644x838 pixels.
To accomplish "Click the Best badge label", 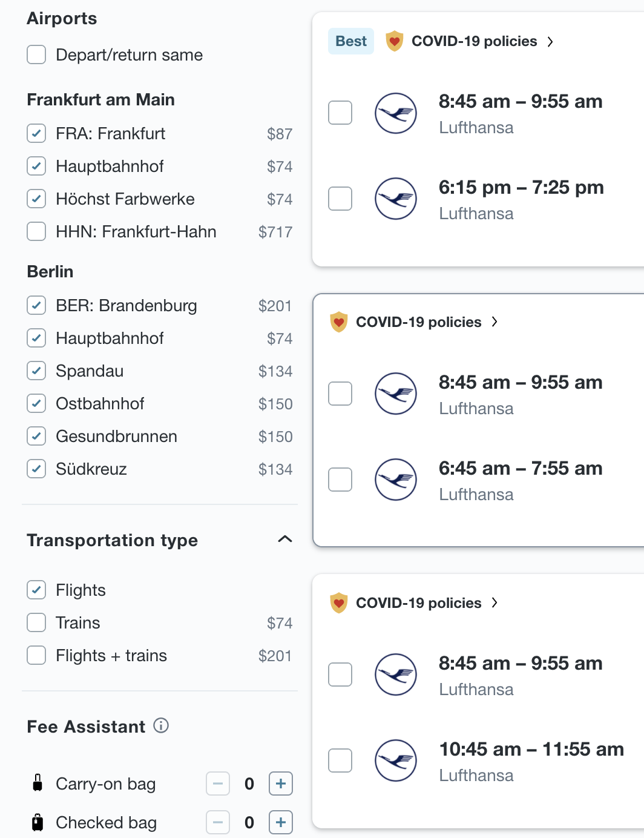I will coord(351,41).
